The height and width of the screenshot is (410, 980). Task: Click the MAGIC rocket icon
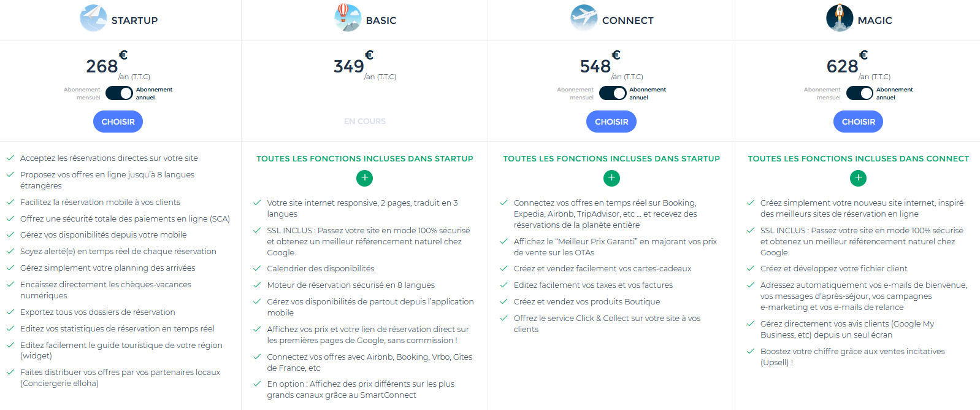[x=840, y=18]
